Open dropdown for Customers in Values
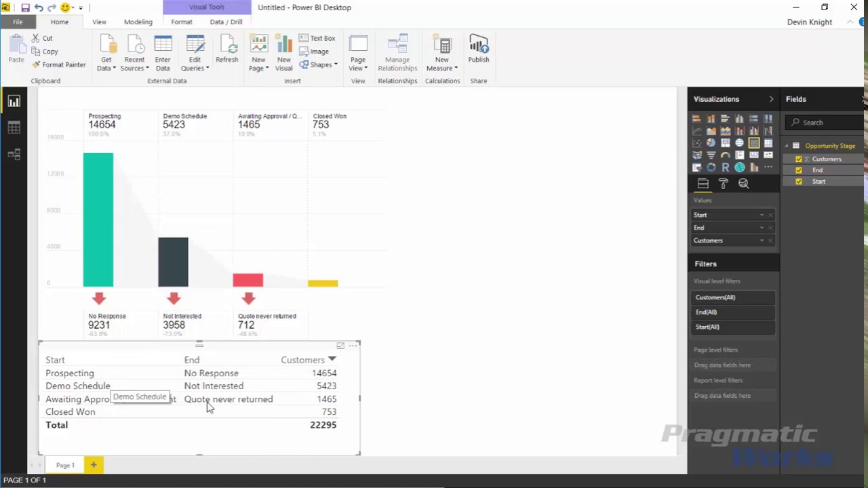This screenshot has height=488, width=868. (x=762, y=241)
